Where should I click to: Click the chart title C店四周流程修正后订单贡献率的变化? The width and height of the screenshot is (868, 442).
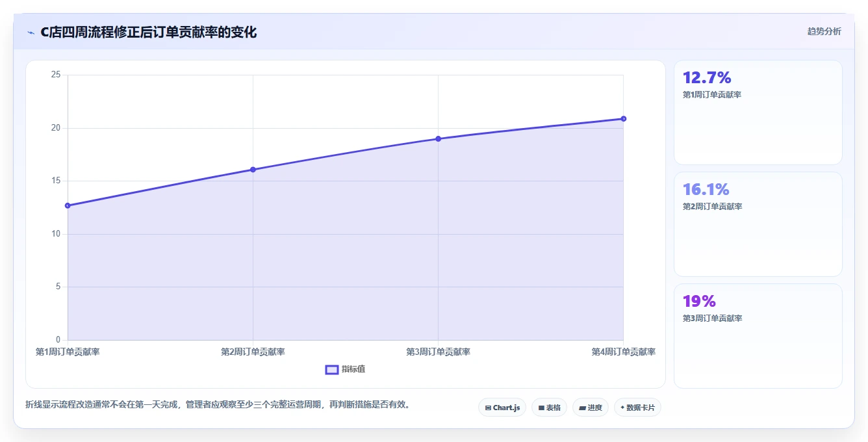coord(148,32)
